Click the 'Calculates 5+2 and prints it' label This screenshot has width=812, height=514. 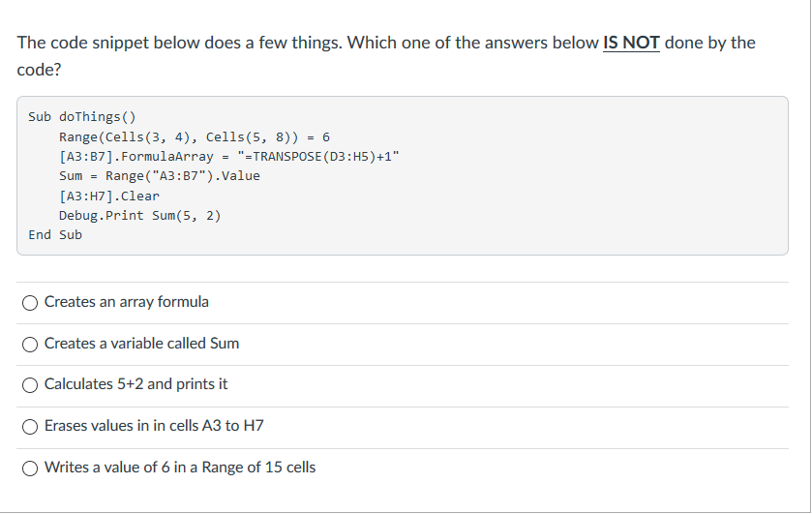(x=135, y=384)
